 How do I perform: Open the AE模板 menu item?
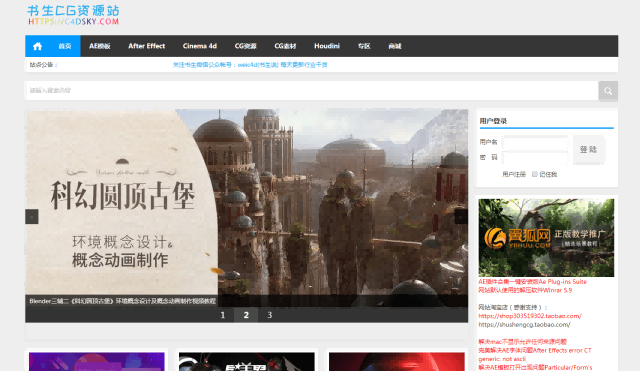coord(100,46)
